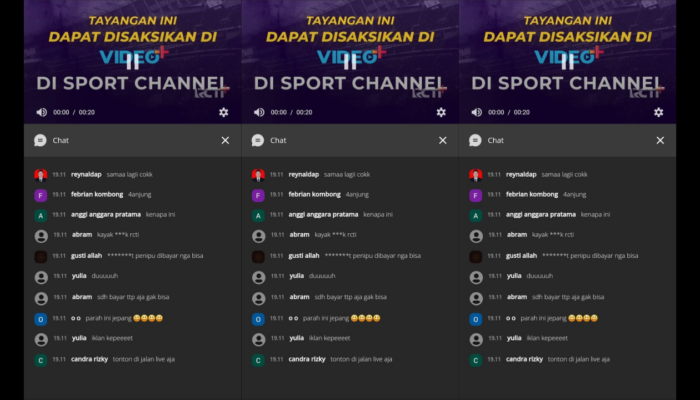Select 'parah ini jepang' message in right chat
Image resolution: width=700 pixels, height=400 pixels.
559,318
